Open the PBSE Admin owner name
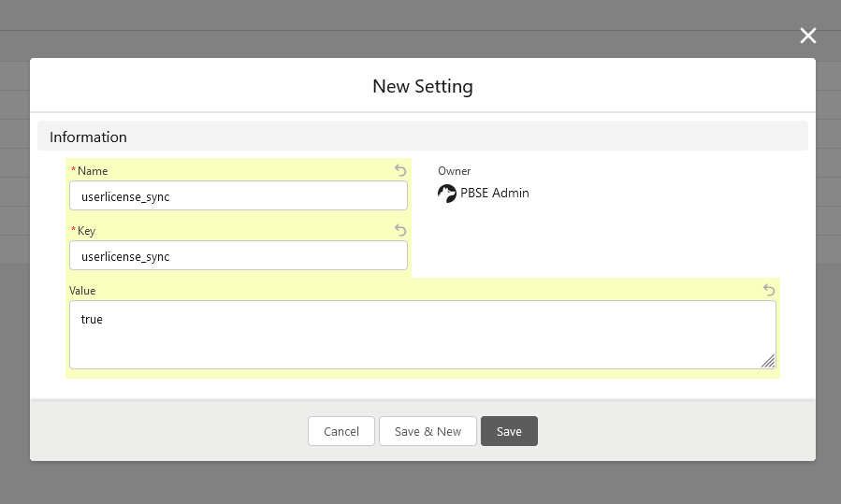Image resolution: width=841 pixels, height=504 pixels. click(x=495, y=193)
